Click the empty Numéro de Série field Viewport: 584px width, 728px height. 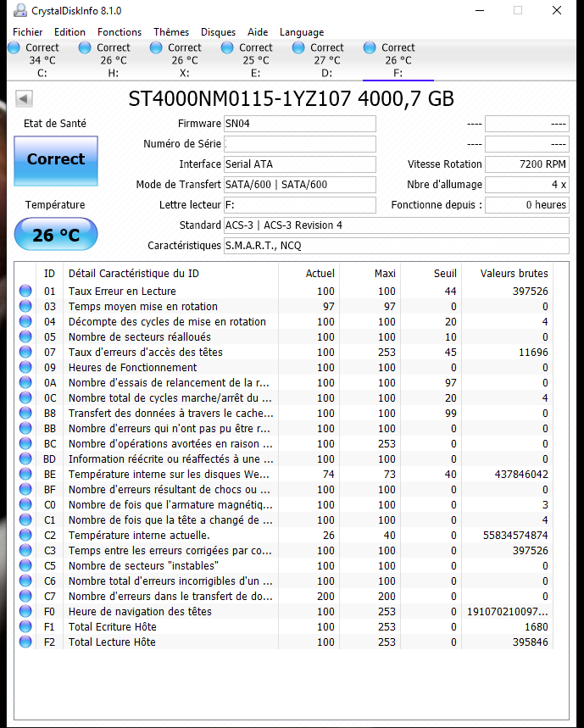(x=300, y=144)
